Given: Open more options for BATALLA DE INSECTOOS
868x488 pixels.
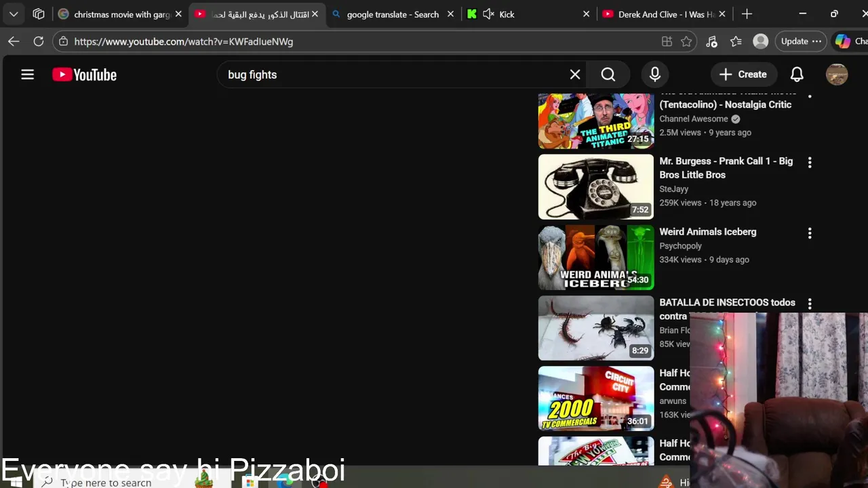Looking at the screenshot, I should pos(810,304).
